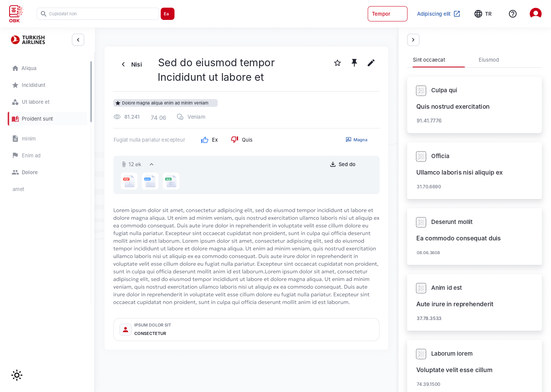Open minim document menu item
The height and width of the screenshot is (392, 551).
click(x=47, y=139)
